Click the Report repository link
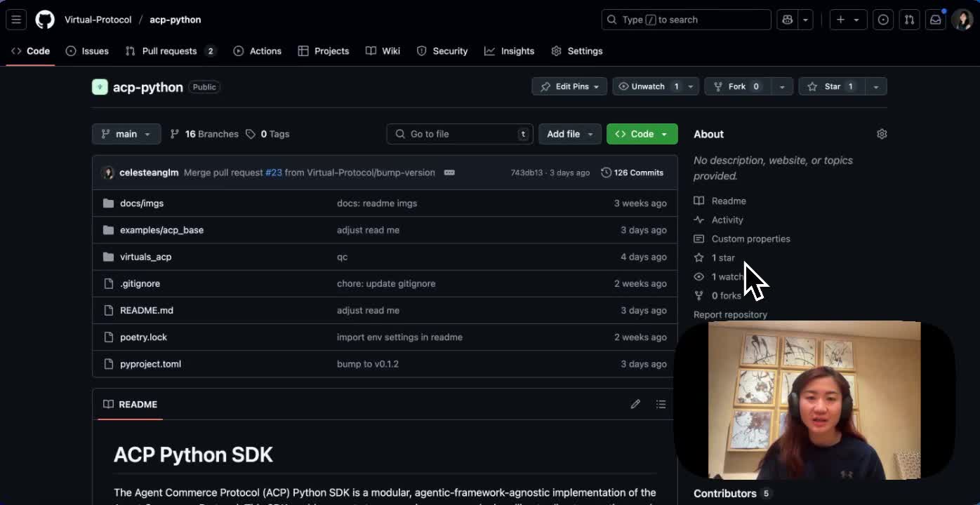Image resolution: width=980 pixels, height=505 pixels. pos(730,315)
